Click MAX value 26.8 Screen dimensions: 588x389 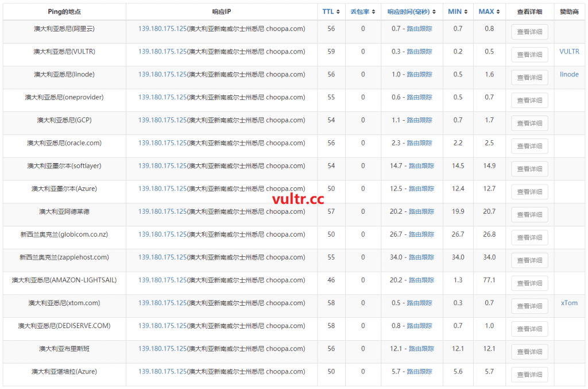pos(489,234)
